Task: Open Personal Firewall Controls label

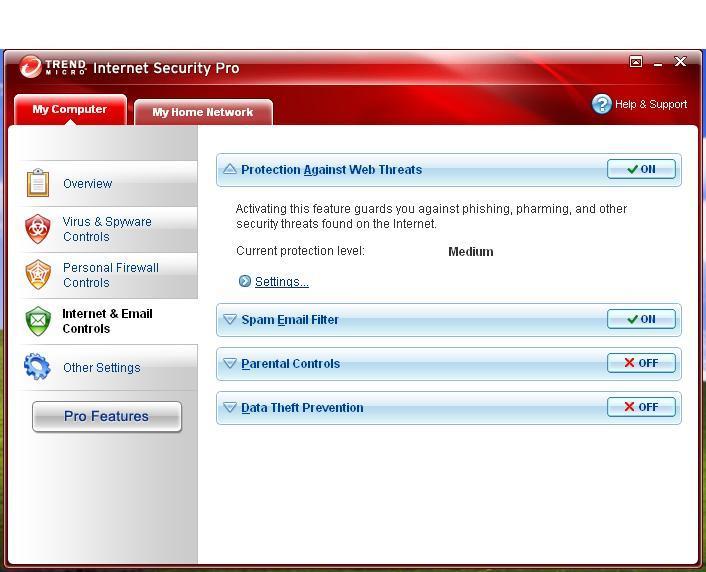Action: [x=111, y=275]
